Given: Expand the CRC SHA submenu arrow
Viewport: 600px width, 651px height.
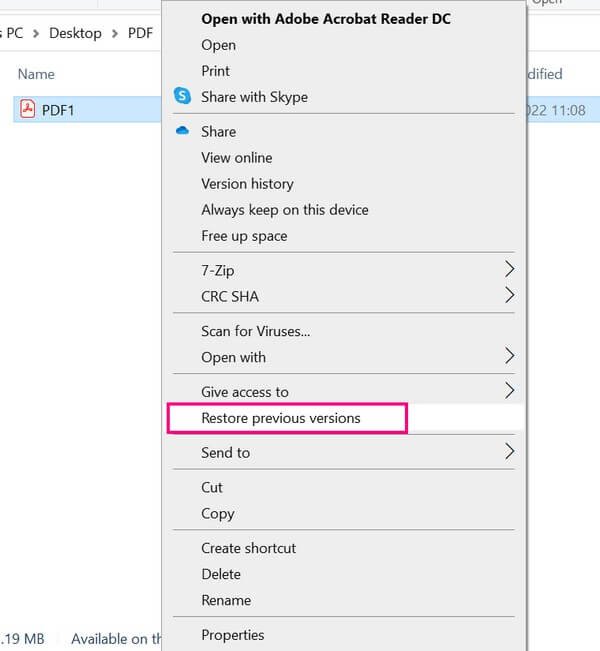Looking at the screenshot, I should pyautogui.click(x=509, y=295).
